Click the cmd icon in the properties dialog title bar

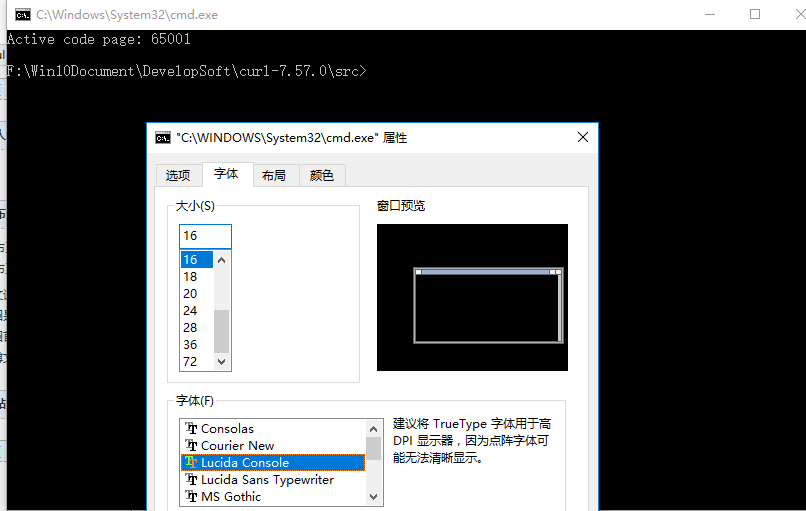coord(163,138)
